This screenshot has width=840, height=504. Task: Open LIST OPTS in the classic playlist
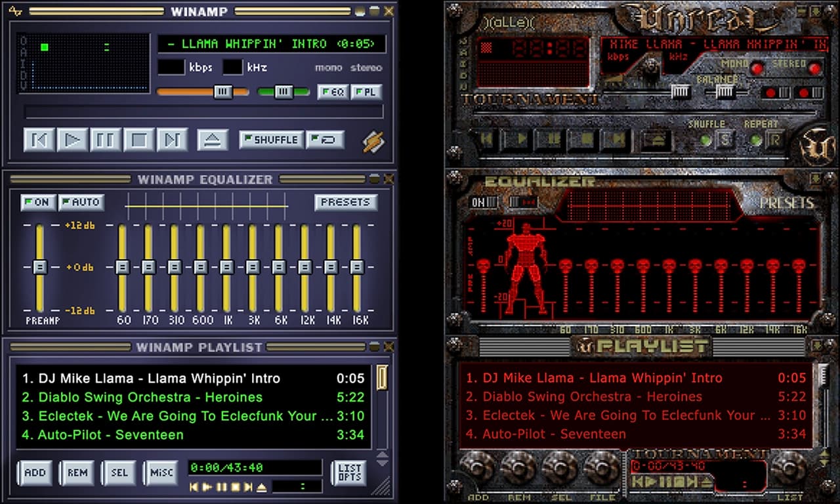pos(349,472)
